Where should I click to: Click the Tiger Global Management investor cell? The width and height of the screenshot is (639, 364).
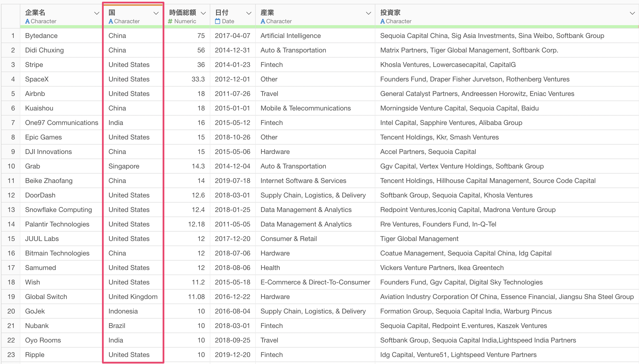(507, 239)
